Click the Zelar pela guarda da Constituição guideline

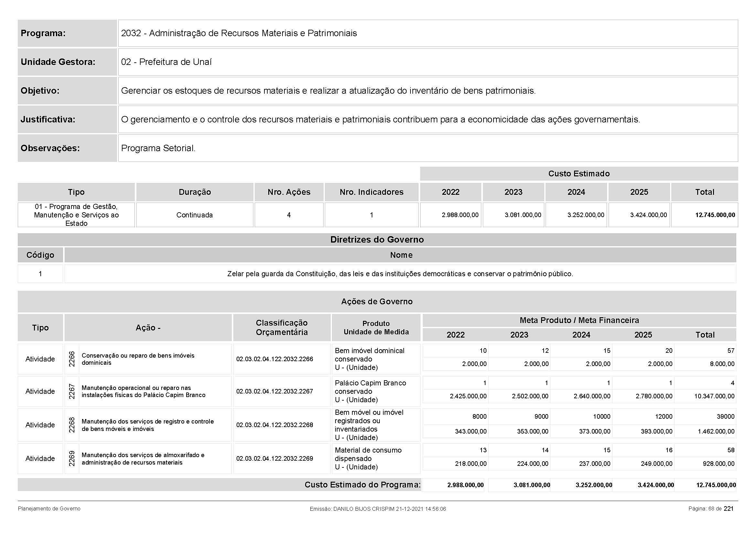click(x=400, y=274)
